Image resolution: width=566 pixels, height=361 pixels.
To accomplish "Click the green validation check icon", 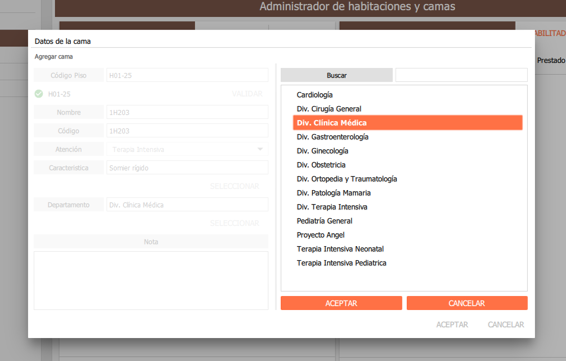I will [x=39, y=94].
